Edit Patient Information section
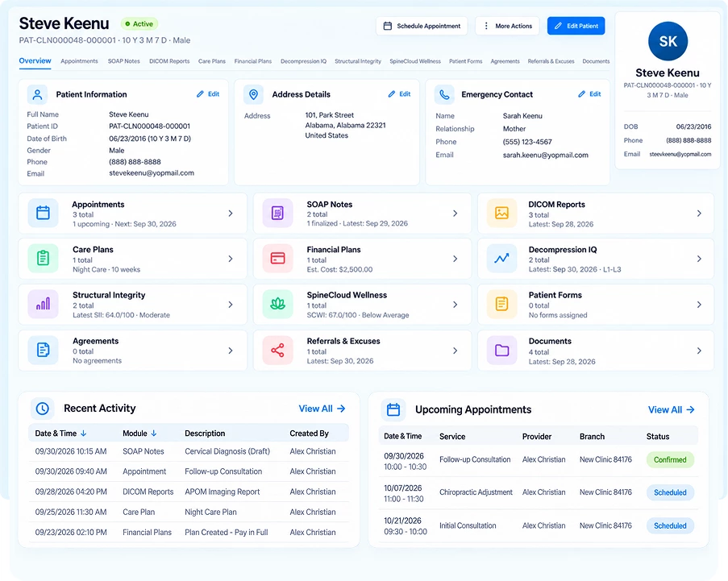 tap(208, 93)
